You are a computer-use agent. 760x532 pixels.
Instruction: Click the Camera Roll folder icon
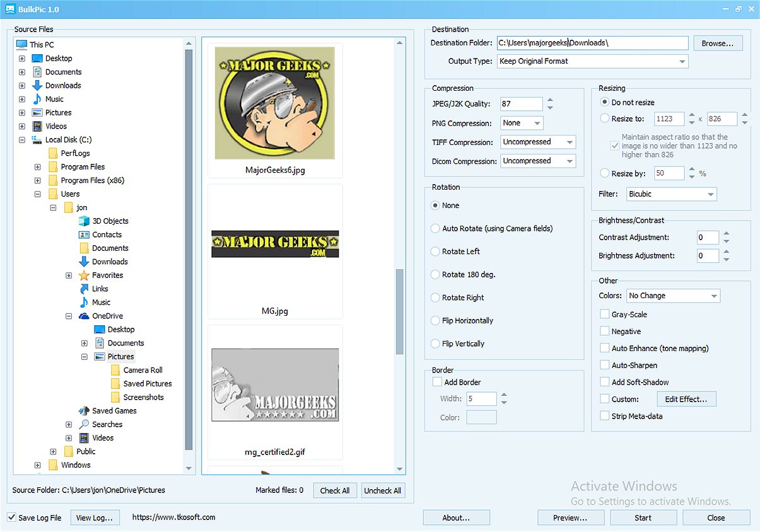pos(115,370)
